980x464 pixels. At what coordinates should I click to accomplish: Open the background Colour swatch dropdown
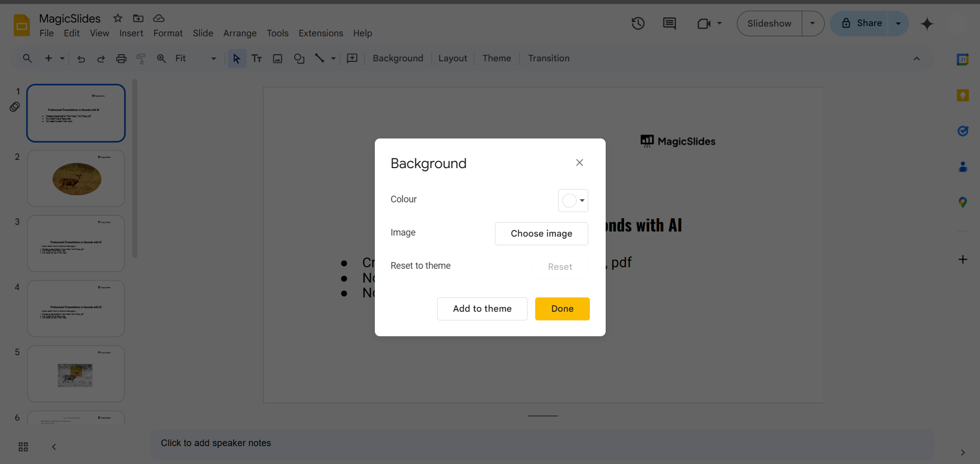click(x=573, y=200)
